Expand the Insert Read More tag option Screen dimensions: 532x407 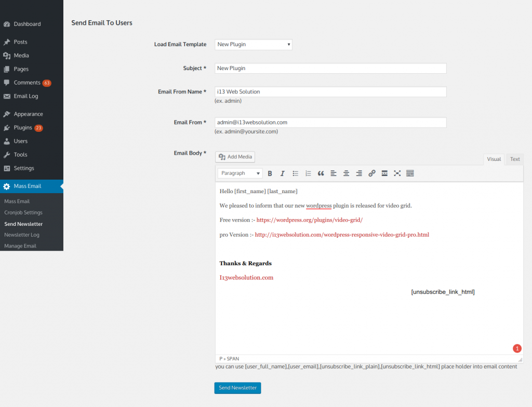coord(384,173)
